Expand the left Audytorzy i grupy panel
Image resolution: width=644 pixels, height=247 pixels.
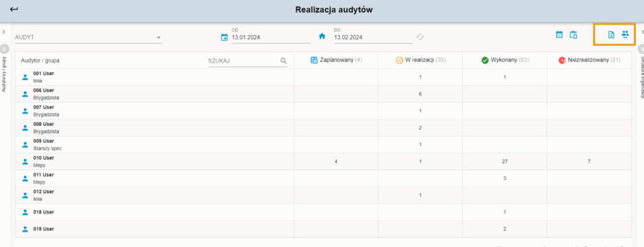coord(3,32)
